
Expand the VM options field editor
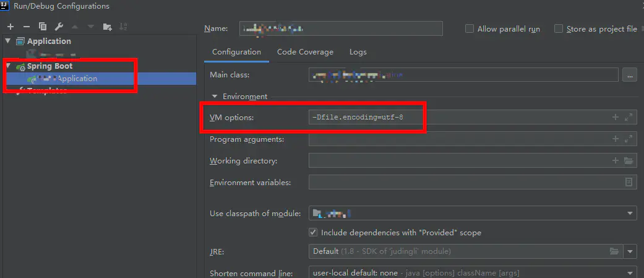point(628,117)
